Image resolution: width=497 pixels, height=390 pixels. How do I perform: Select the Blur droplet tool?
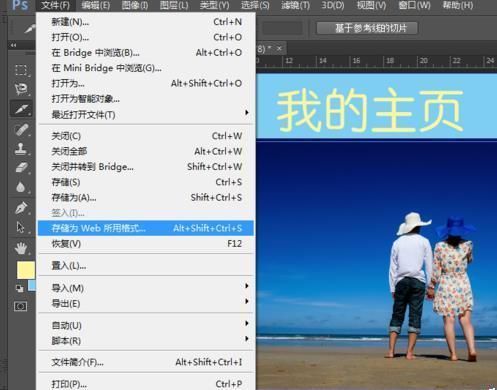click(x=21, y=187)
